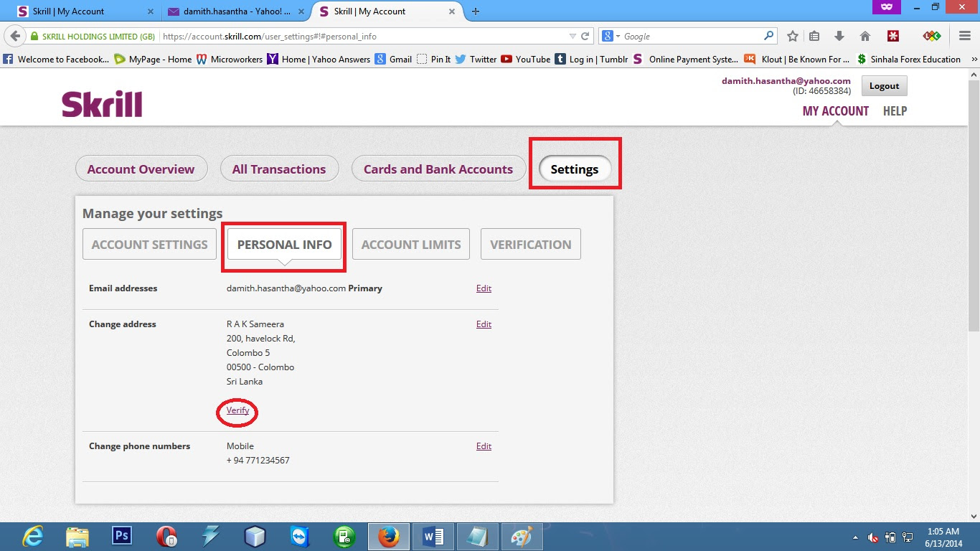Open Photoshop from taskbar
The image size is (980, 551).
[x=122, y=536]
